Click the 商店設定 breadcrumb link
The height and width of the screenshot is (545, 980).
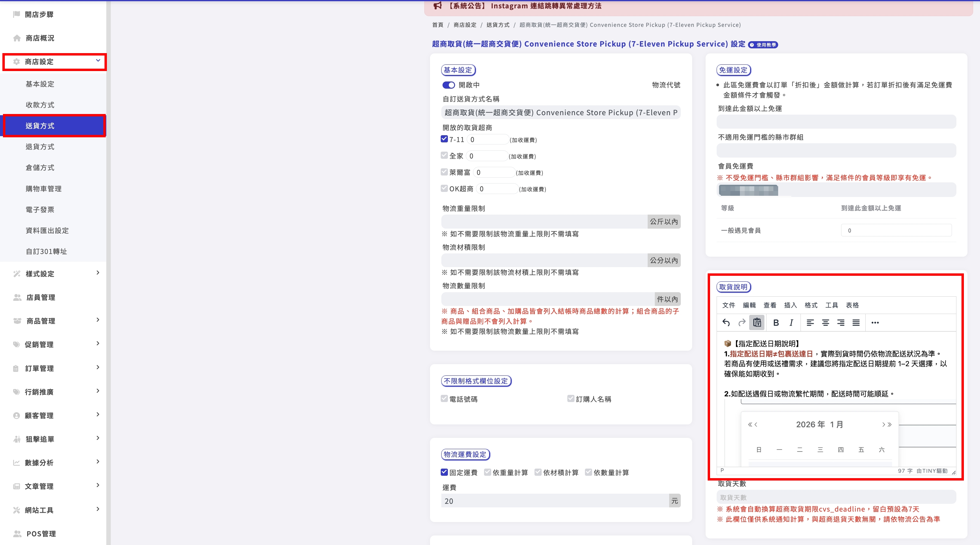465,25
